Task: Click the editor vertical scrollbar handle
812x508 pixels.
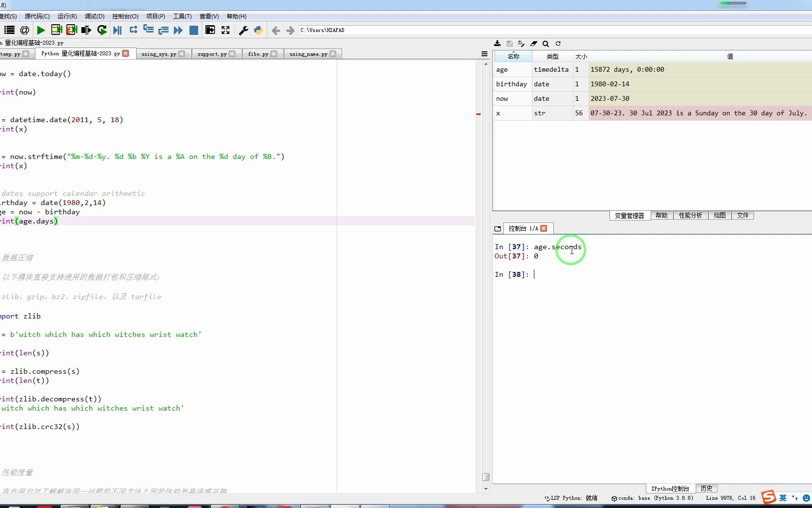Action: click(485, 477)
